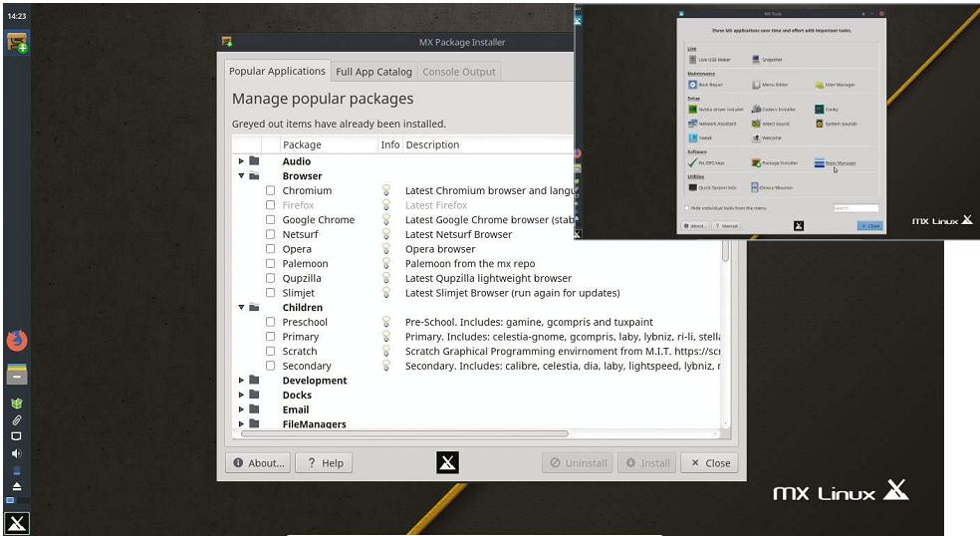Viewport: 980px width, 536px height.
Task: Click the info bulb for Scratch
Action: 386,351
